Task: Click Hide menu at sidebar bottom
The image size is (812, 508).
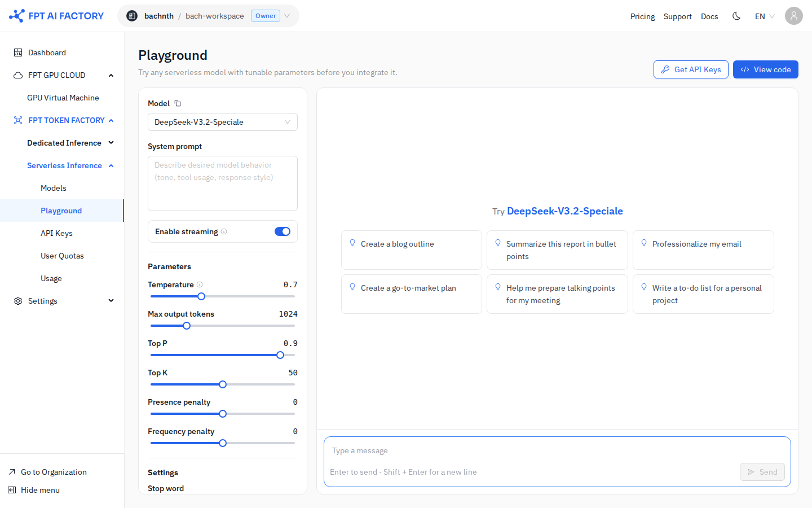Action: pos(40,490)
